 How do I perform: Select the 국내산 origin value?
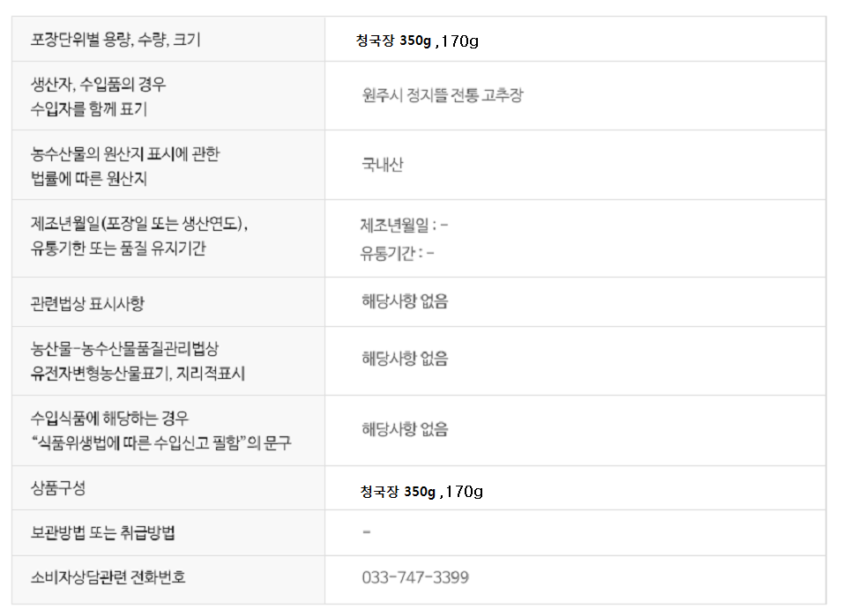pyautogui.click(x=383, y=165)
